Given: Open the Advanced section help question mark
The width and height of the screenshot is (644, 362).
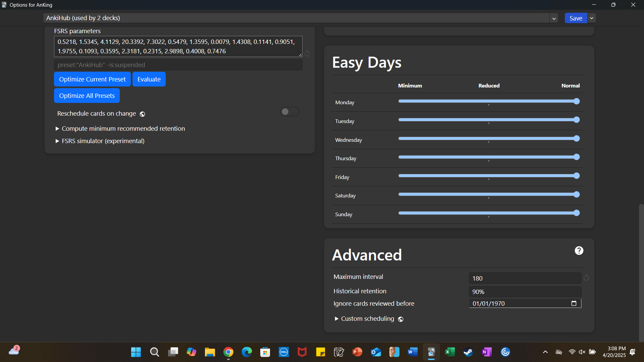Looking at the screenshot, I should pos(579,251).
